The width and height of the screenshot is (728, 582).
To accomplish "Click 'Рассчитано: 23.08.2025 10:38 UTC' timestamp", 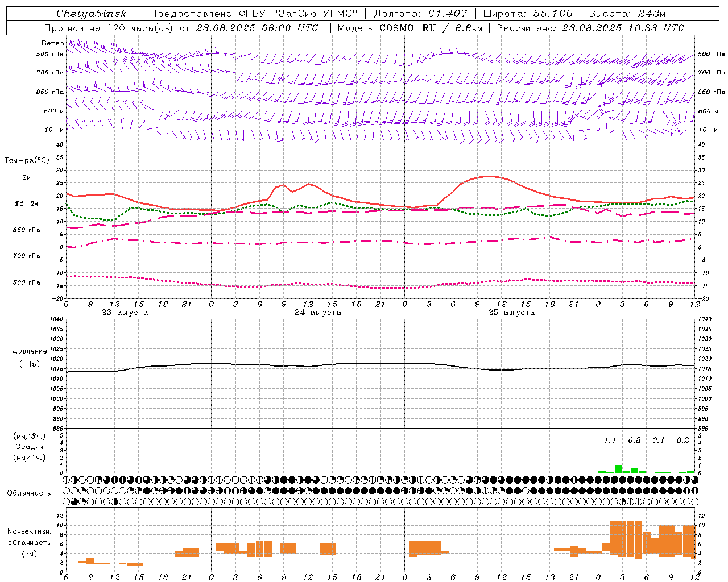I will coord(590,28).
